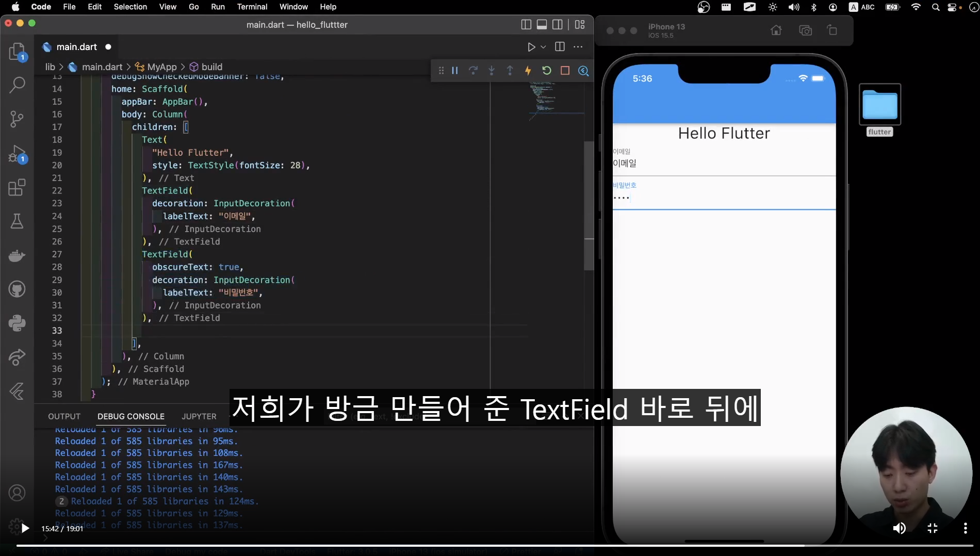
Task: Click line 33 in the editor
Action: (x=304, y=331)
